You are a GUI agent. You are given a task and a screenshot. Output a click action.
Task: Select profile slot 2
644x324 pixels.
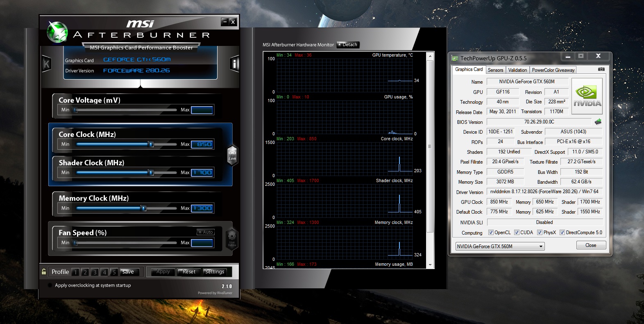point(85,272)
